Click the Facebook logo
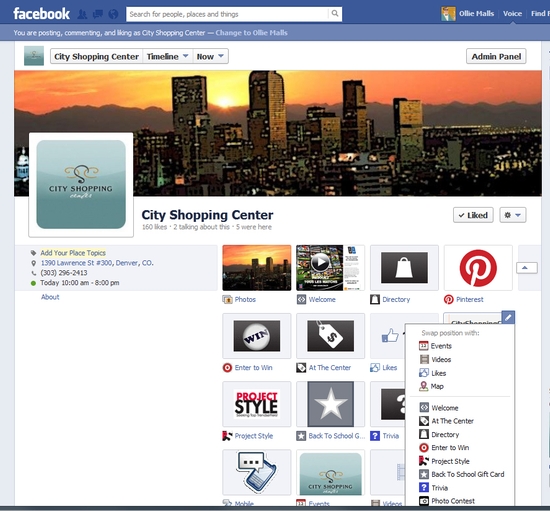The image size is (550, 511). click(41, 14)
